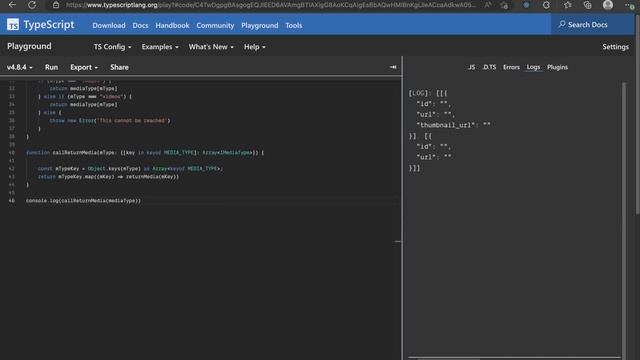
Task: Open the Handbook nav item
Action: coord(172,25)
